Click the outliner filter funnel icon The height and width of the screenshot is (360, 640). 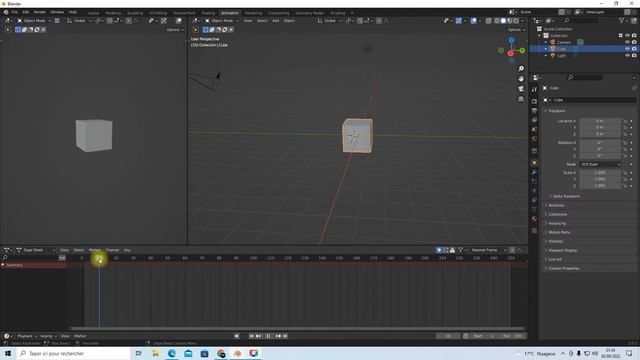pyautogui.click(x=621, y=20)
